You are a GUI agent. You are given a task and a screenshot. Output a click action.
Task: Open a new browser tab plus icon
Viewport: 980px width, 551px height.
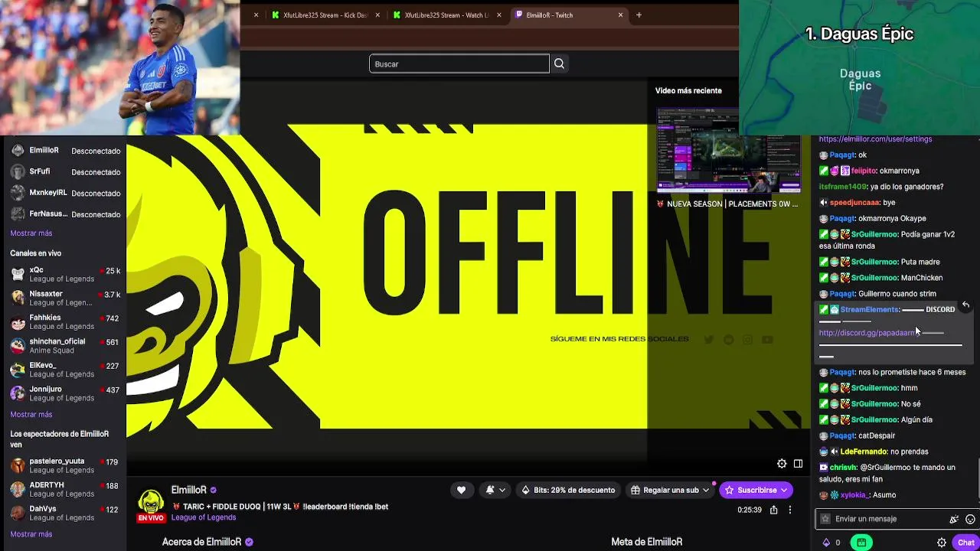(x=639, y=15)
